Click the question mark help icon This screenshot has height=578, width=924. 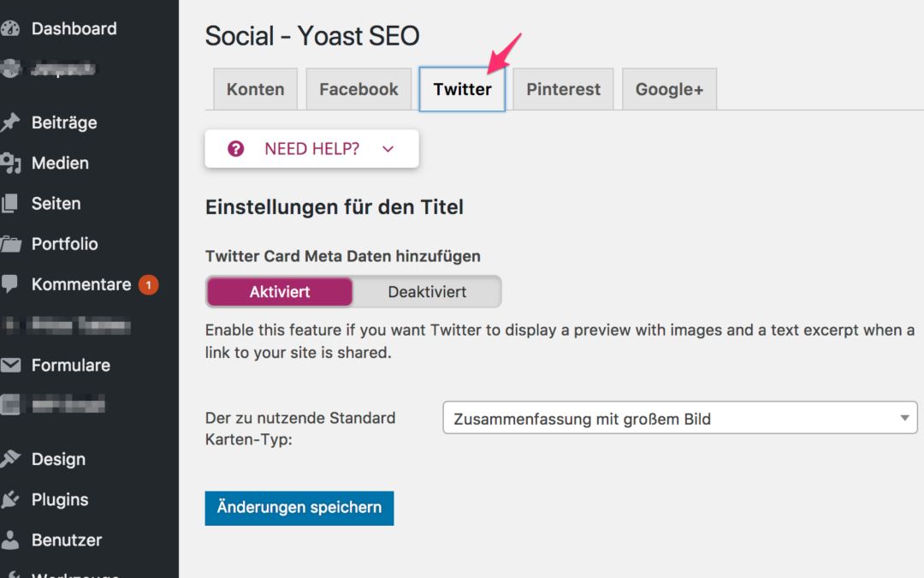point(236,149)
